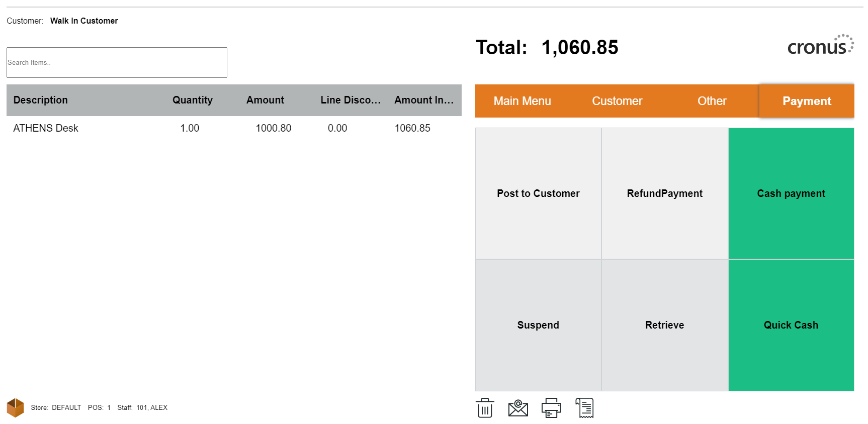Viewport: 868px width, 424px height.
Task: Suspend the current transaction
Action: coord(538,325)
